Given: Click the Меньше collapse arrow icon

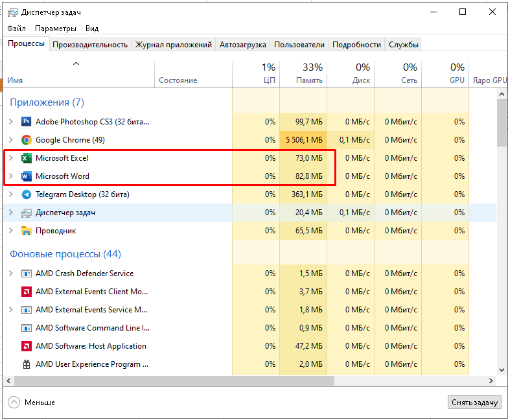Looking at the screenshot, I should click(14, 402).
